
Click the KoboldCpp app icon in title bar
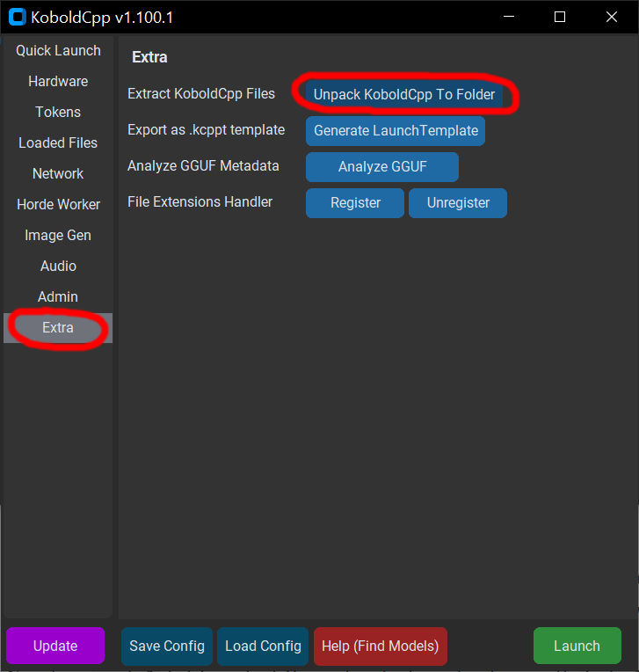pos(18,17)
